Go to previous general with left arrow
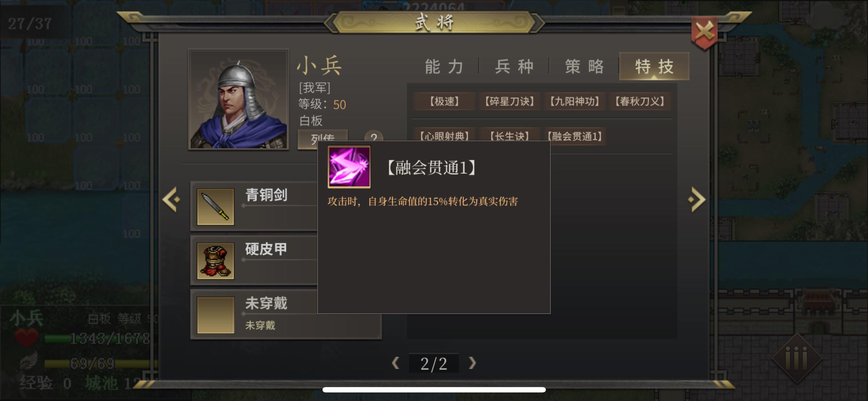Image resolution: width=868 pixels, height=401 pixels. pyautogui.click(x=171, y=200)
